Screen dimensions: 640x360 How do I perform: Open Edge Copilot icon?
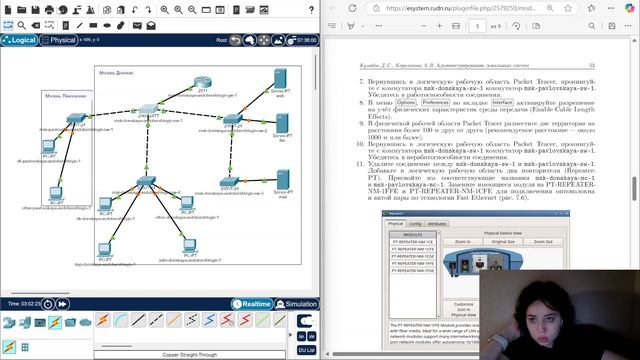point(630,8)
